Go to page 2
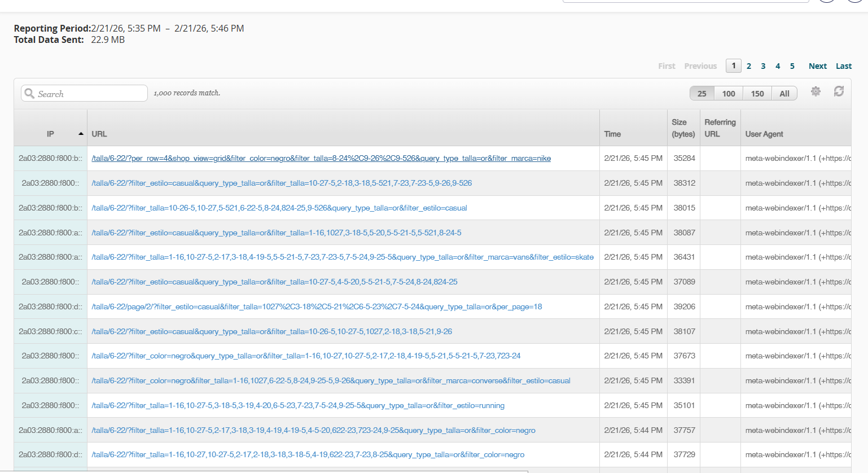Screen dimensions: 868x473 pos(749,66)
